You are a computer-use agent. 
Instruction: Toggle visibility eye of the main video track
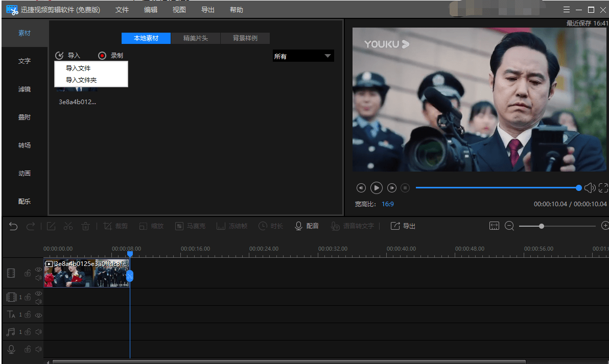click(x=38, y=270)
